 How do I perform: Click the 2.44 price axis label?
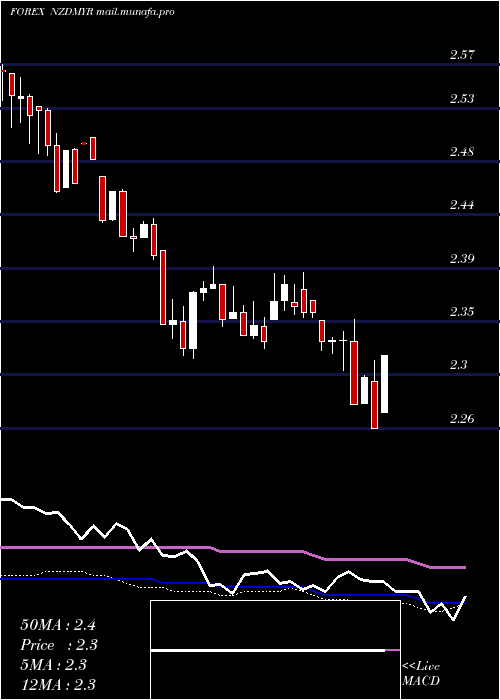(x=462, y=205)
